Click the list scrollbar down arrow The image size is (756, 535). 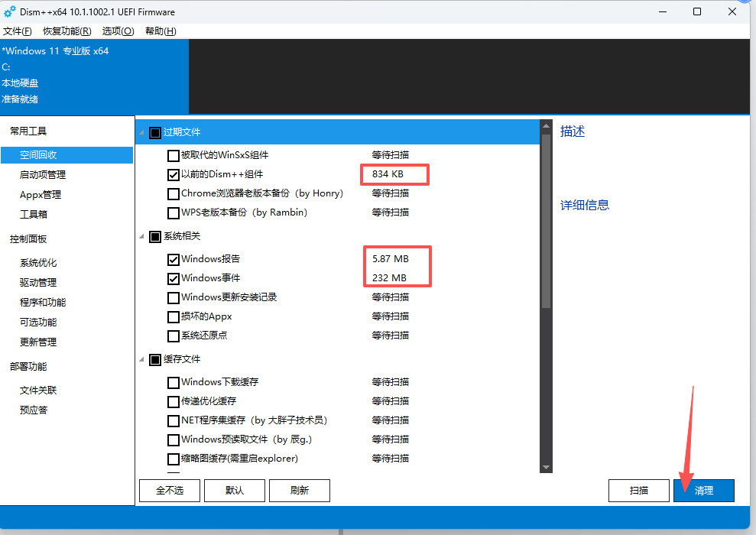click(546, 467)
